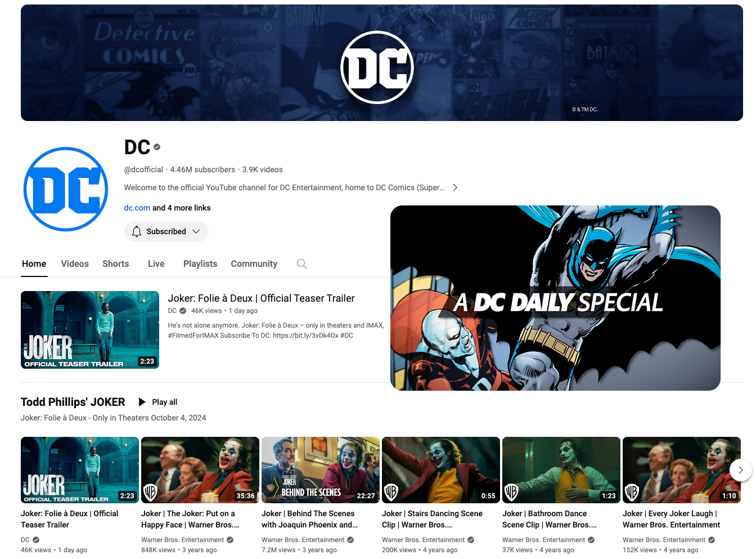Click the DC channel avatar logo

(66, 189)
